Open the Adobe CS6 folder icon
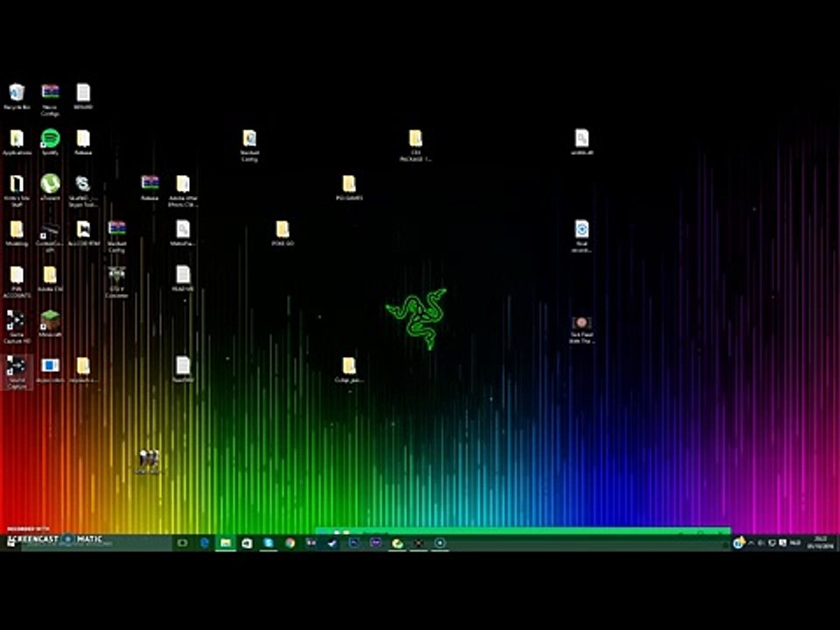 [x=50, y=278]
